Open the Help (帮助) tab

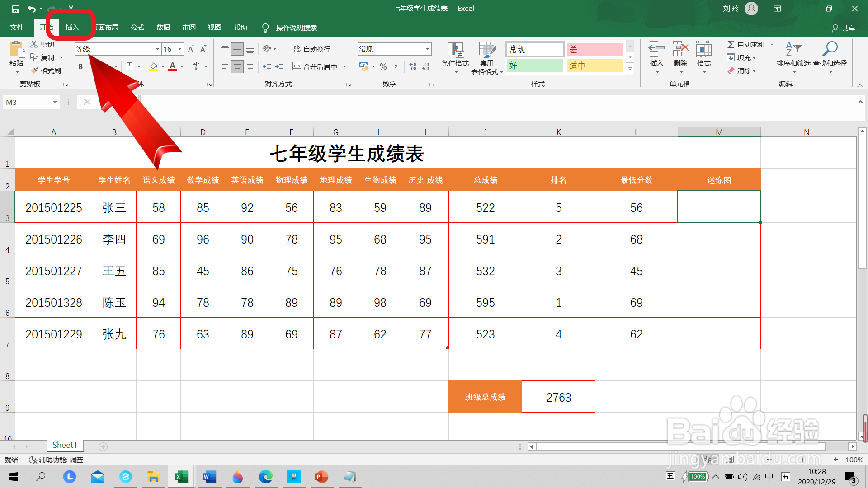click(x=241, y=28)
